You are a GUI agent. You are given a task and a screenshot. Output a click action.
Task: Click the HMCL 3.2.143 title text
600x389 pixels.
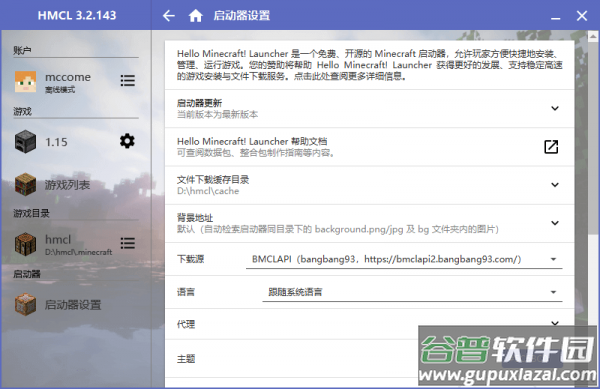click(x=77, y=15)
